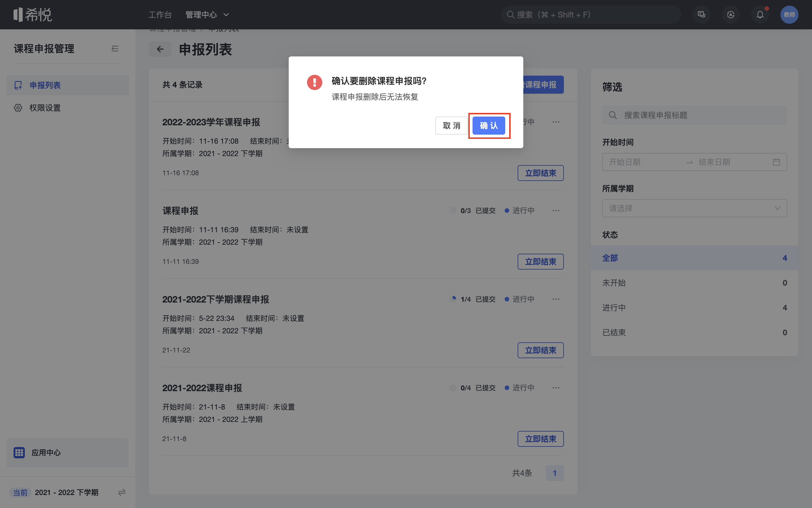The image size is (812, 508).
Task: Click the 应用中心 grid icon
Action: click(19, 453)
